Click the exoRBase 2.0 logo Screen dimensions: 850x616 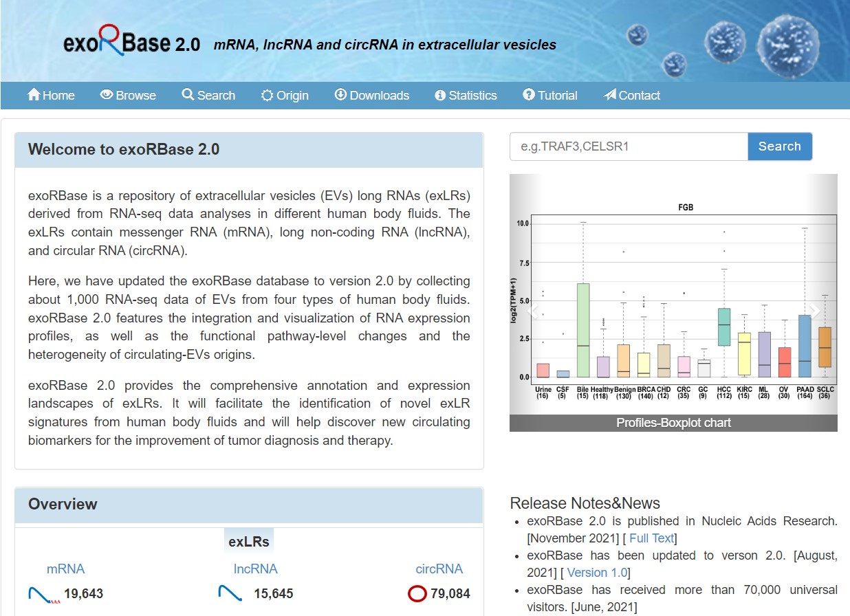coord(131,41)
